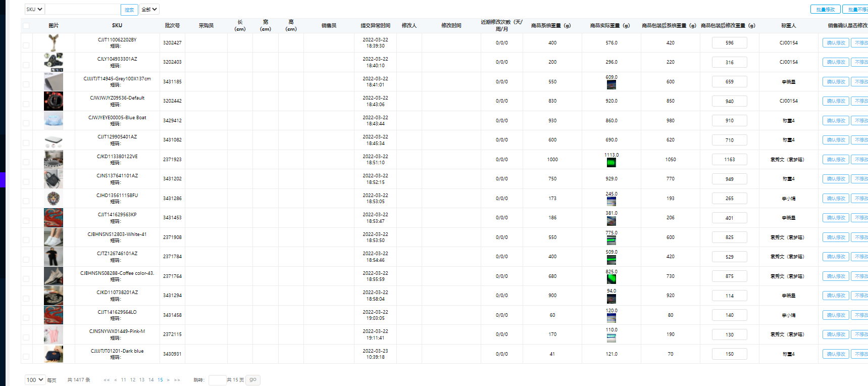Screen dimensions: 868x386
Task: Toggle the select-all checkbox in table header
Action: pos(26,26)
